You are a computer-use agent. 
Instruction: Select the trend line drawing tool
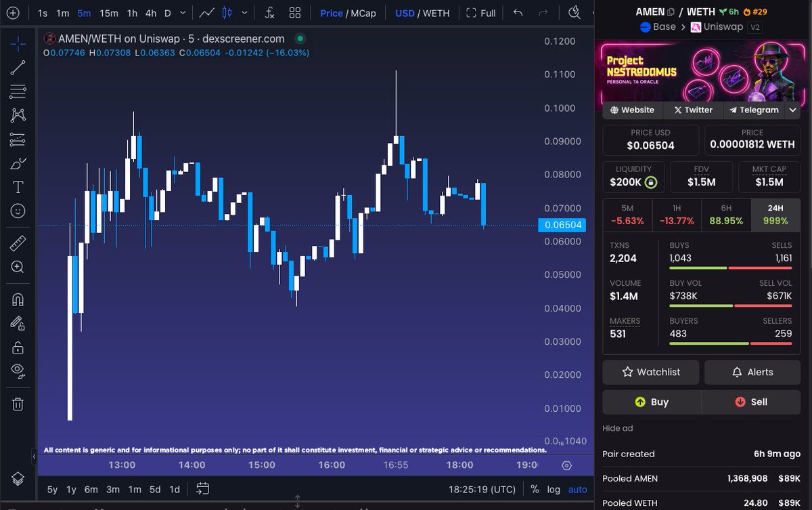[x=18, y=67]
